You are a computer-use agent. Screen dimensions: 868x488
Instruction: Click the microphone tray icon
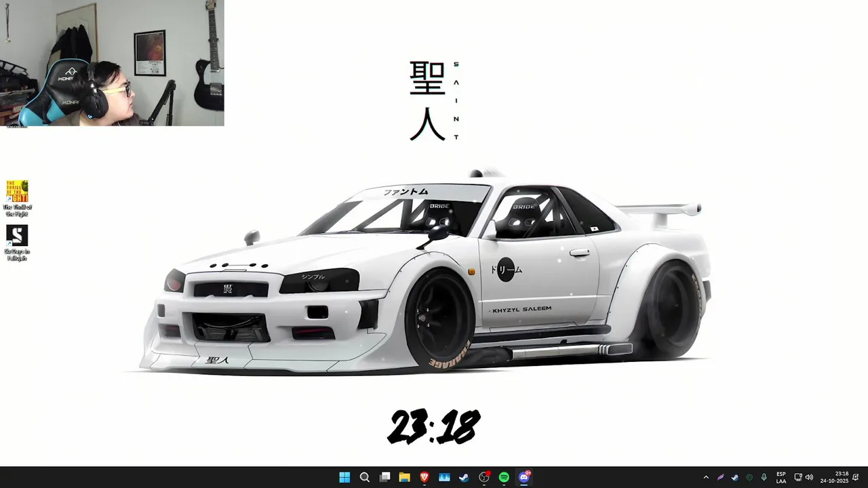point(764,477)
